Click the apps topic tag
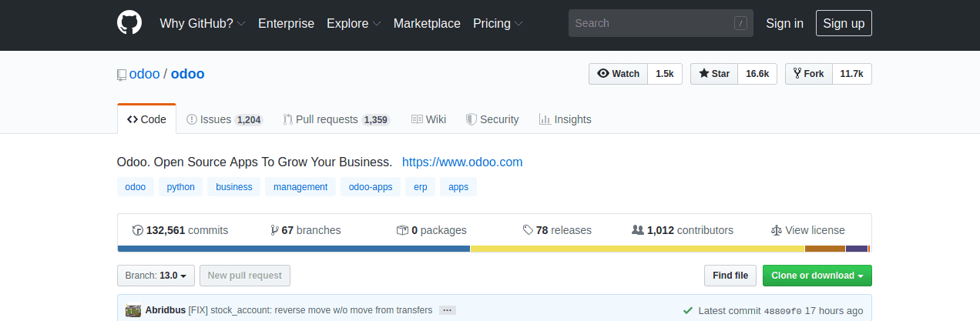The image size is (980, 321). coord(458,187)
